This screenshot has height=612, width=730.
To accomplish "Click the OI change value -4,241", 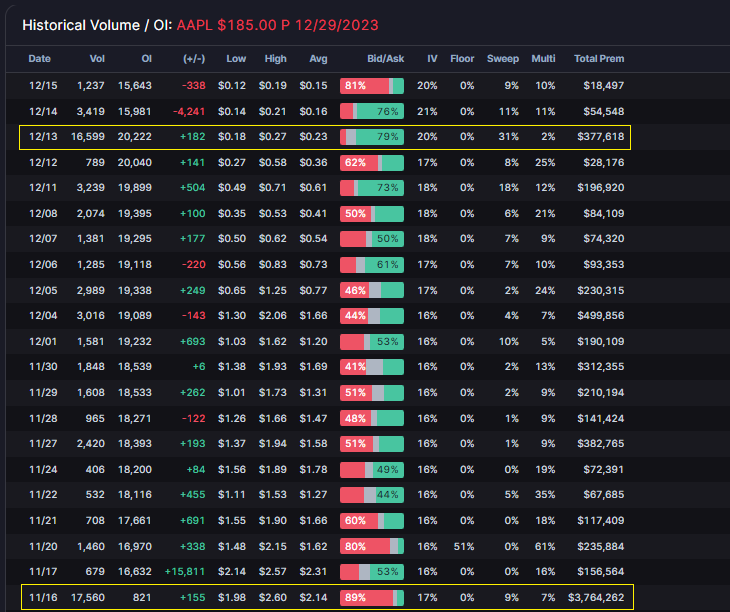I will (x=189, y=112).
